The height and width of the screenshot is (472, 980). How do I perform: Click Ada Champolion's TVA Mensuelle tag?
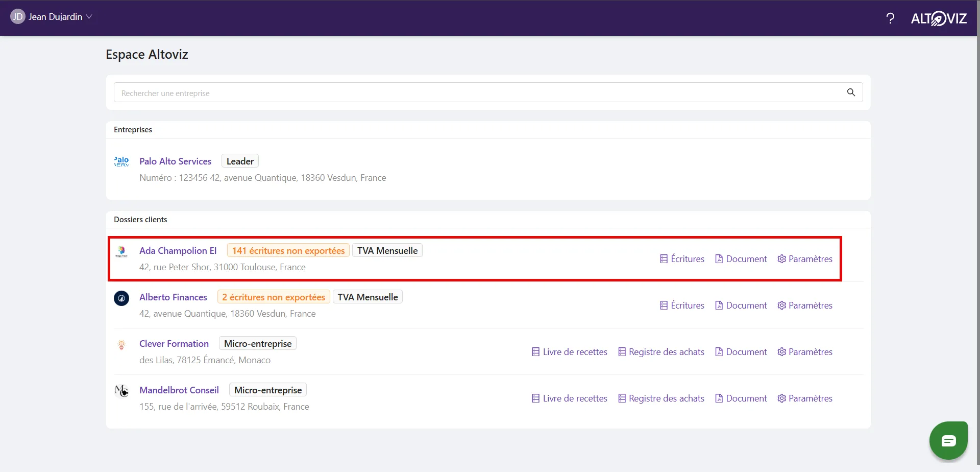pyautogui.click(x=387, y=251)
